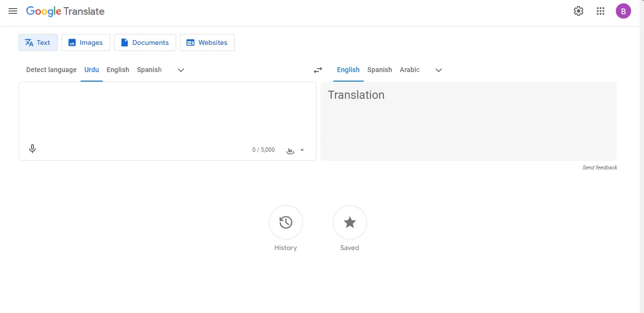Start voice input with the microphone
Screen dimensions: 644x313
32,149
